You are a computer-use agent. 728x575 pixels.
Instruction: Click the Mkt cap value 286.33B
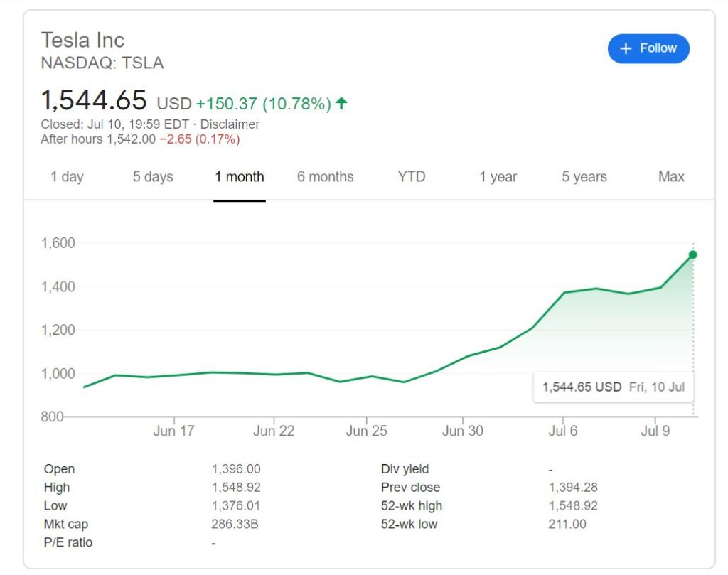pyautogui.click(x=235, y=524)
